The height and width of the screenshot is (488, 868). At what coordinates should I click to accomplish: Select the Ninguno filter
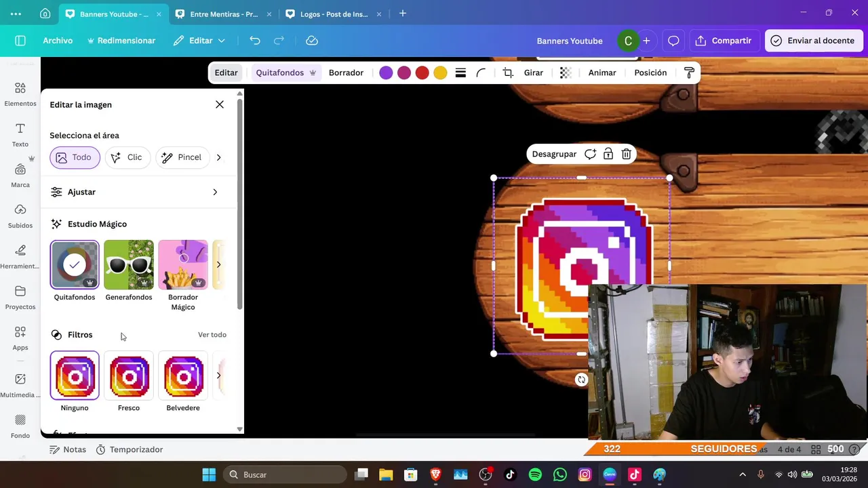pyautogui.click(x=75, y=375)
